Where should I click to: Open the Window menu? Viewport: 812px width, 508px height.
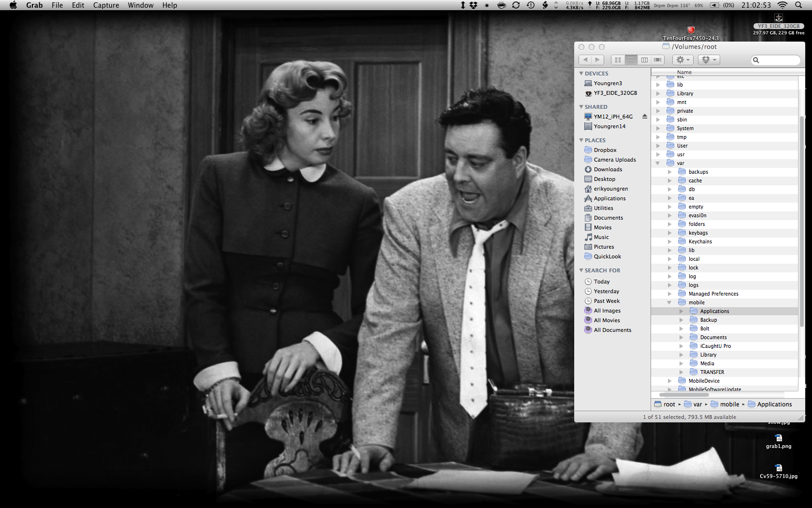141,5
